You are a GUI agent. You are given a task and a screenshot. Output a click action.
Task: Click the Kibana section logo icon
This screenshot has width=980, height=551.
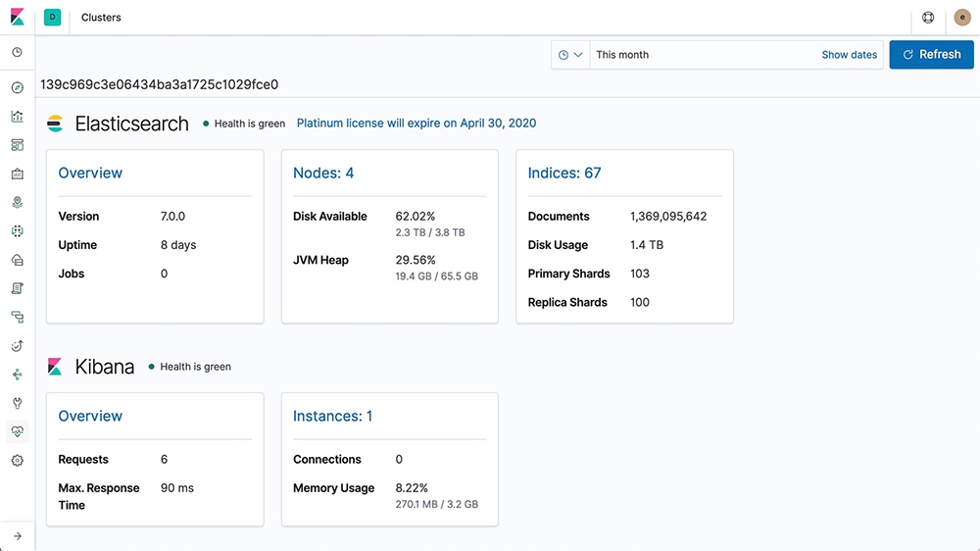(55, 367)
